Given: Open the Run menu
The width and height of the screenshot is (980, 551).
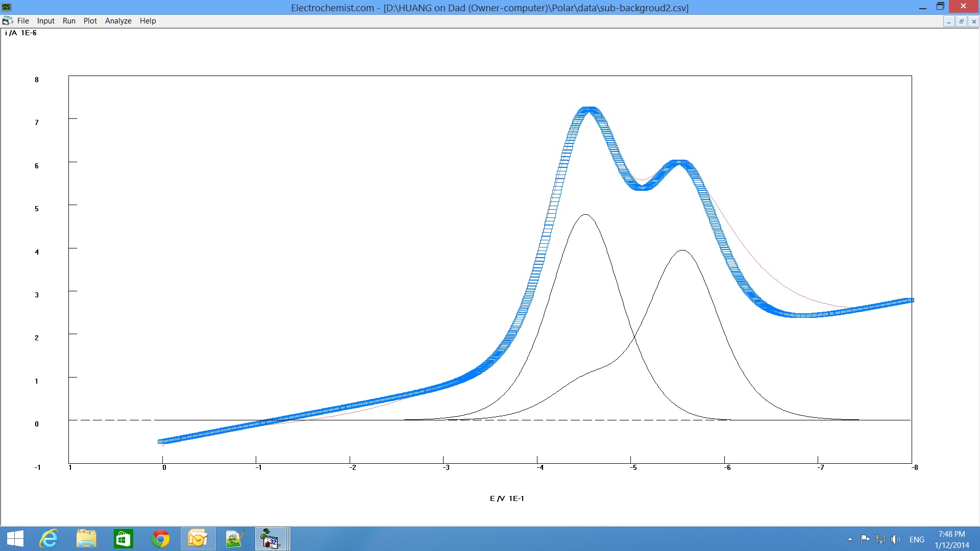Looking at the screenshot, I should pyautogui.click(x=69, y=21).
